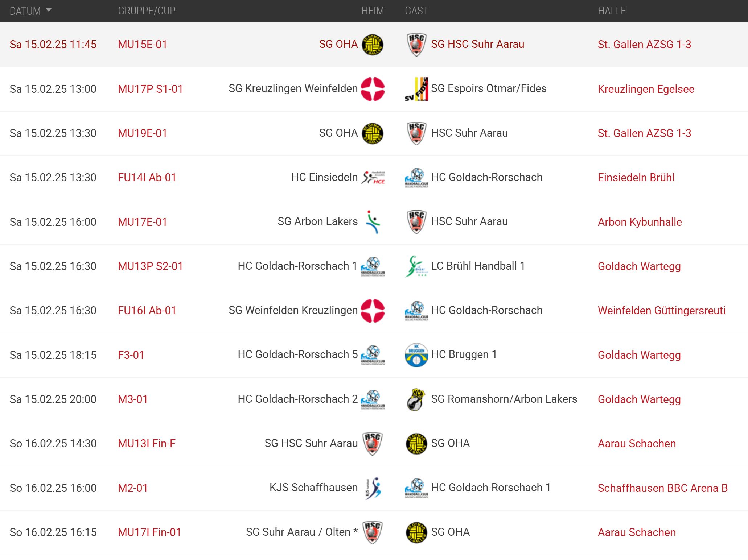Click the GRUPPE/CUP column header
The width and height of the screenshot is (748, 560).
[147, 11]
